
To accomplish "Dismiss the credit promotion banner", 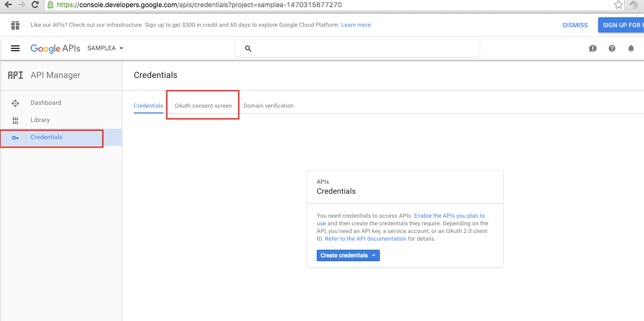I will (x=575, y=25).
